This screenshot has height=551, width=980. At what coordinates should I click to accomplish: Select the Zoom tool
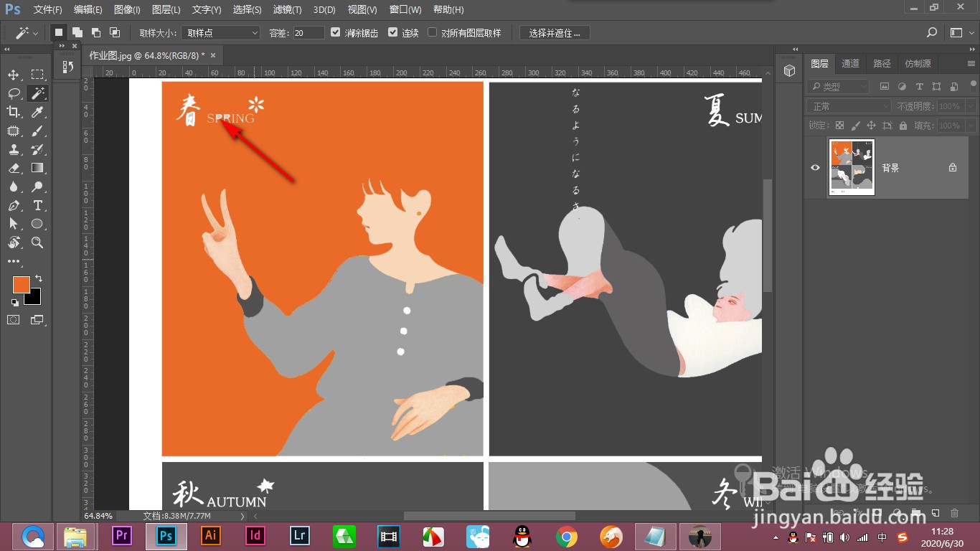coord(37,242)
